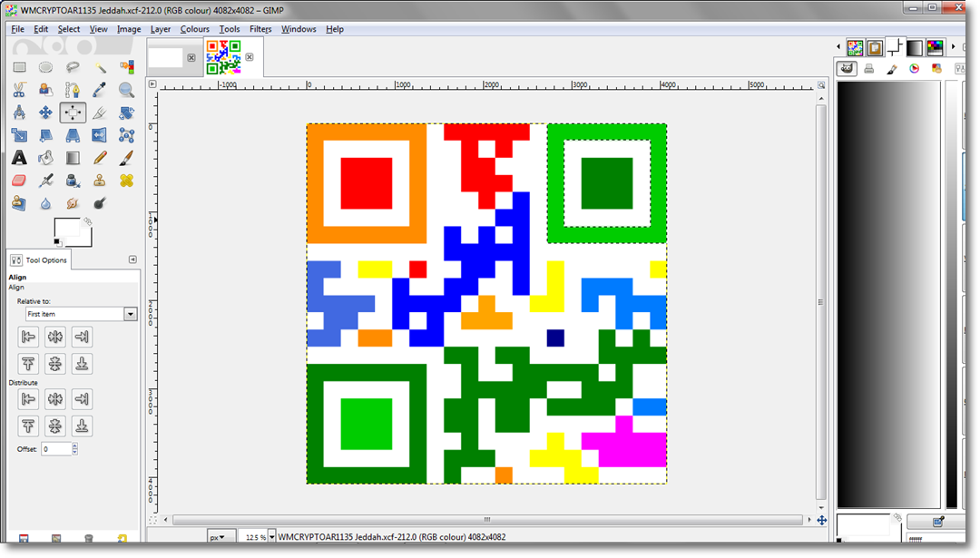Image resolution: width=980 pixels, height=558 pixels.
Task: Select the Blur/Sharpen droplet tool
Action: pos(45,203)
